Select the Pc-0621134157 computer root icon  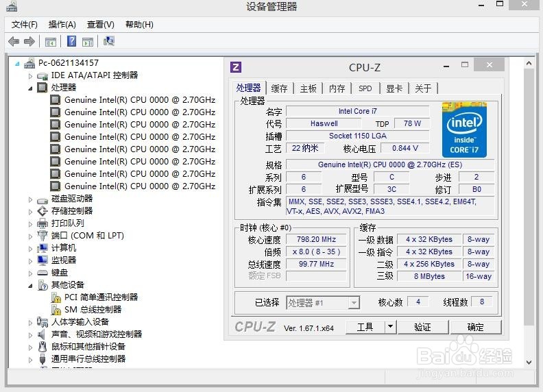tap(29, 63)
